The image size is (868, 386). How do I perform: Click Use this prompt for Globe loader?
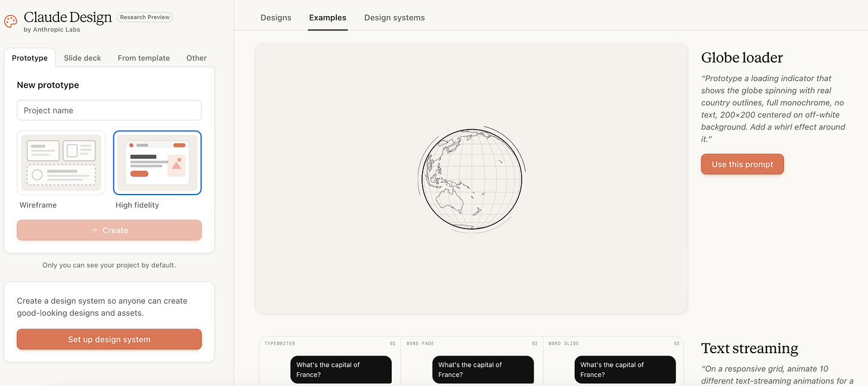coord(742,164)
